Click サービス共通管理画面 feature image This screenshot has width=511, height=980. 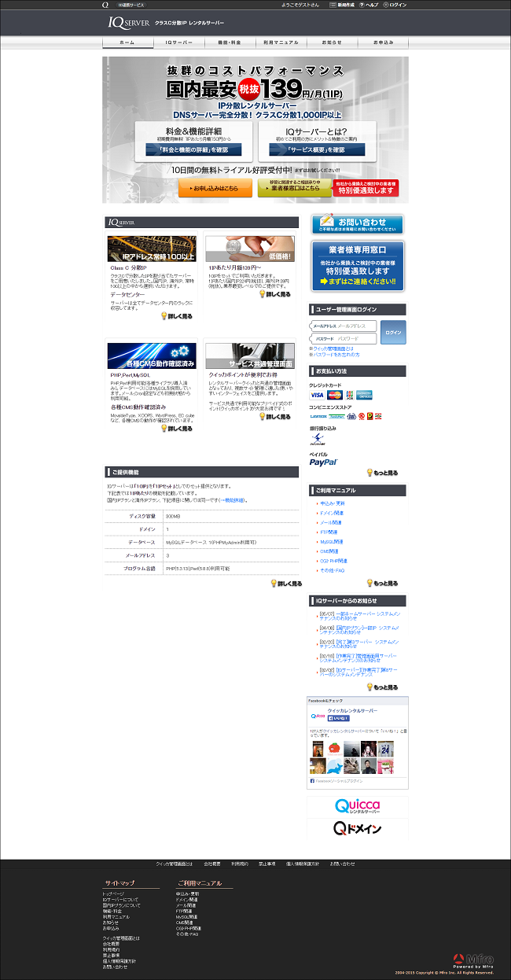click(250, 356)
